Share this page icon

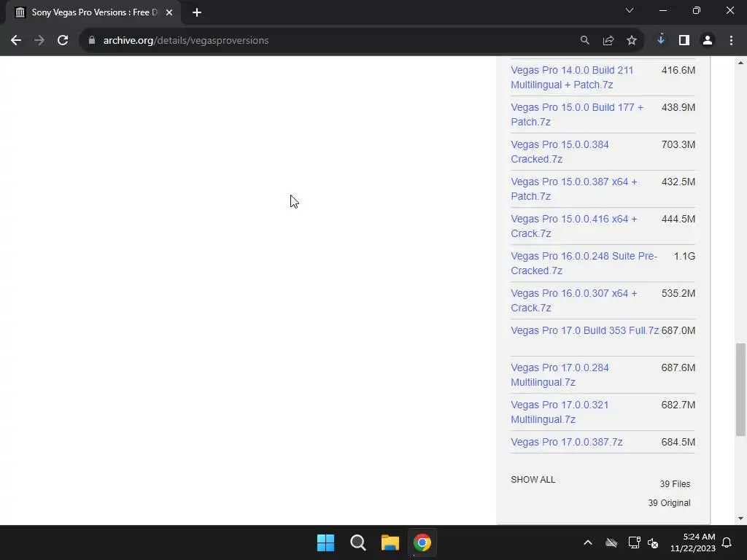(x=608, y=41)
